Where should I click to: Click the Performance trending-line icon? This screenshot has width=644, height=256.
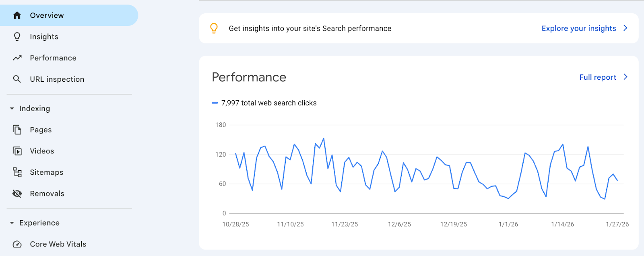pos(17,58)
